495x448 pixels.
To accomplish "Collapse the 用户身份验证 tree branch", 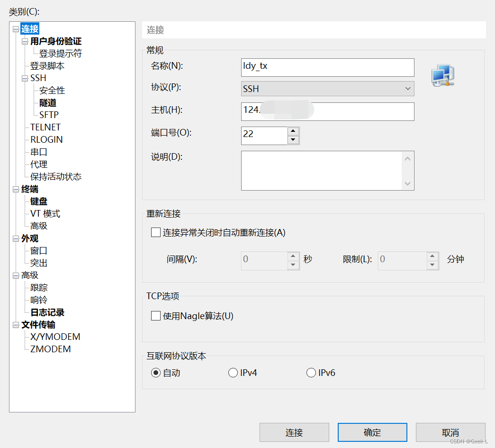I will 25,41.
